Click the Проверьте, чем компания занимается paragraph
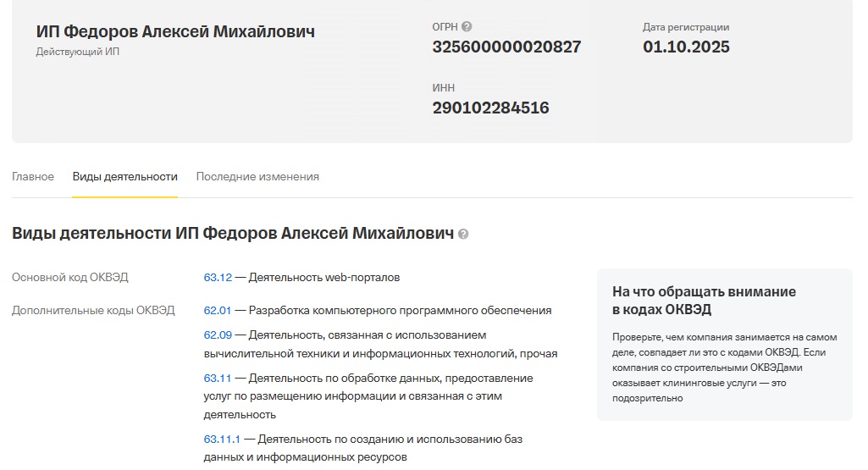The height and width of the screenshot is (470, 868). [725, 368]
